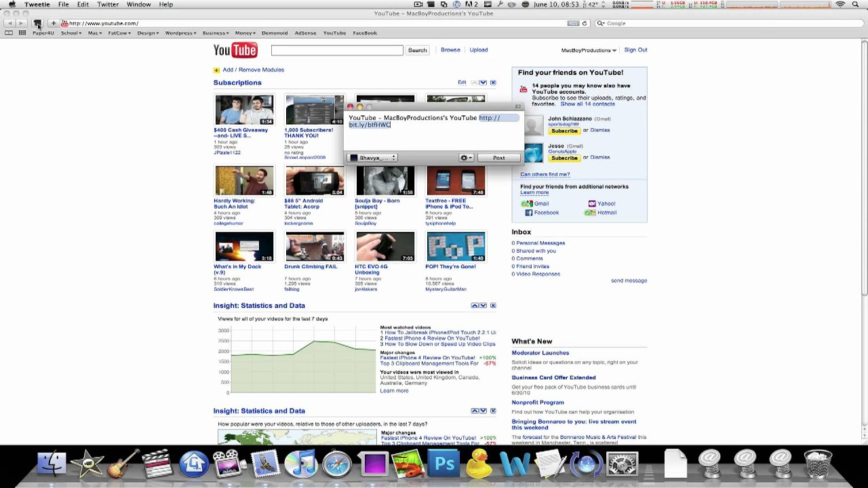The width and height of the screenshot is (868, 488).
Task: Click the Browse link
Action: 450,50
